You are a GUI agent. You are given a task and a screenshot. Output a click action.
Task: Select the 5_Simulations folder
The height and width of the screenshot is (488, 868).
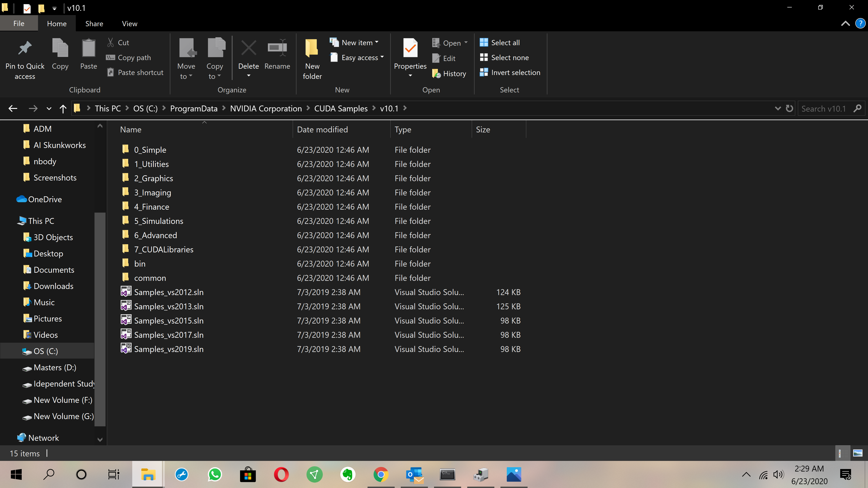click(158, 221)
